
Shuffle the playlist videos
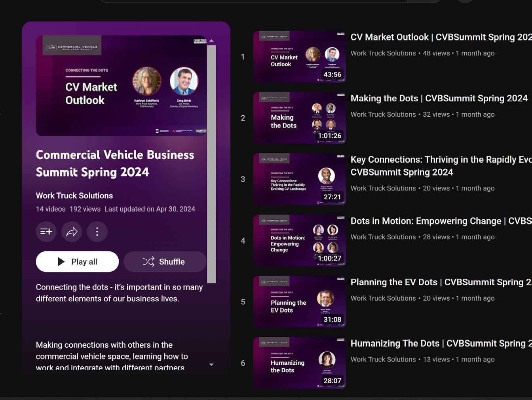click(165, 261)
